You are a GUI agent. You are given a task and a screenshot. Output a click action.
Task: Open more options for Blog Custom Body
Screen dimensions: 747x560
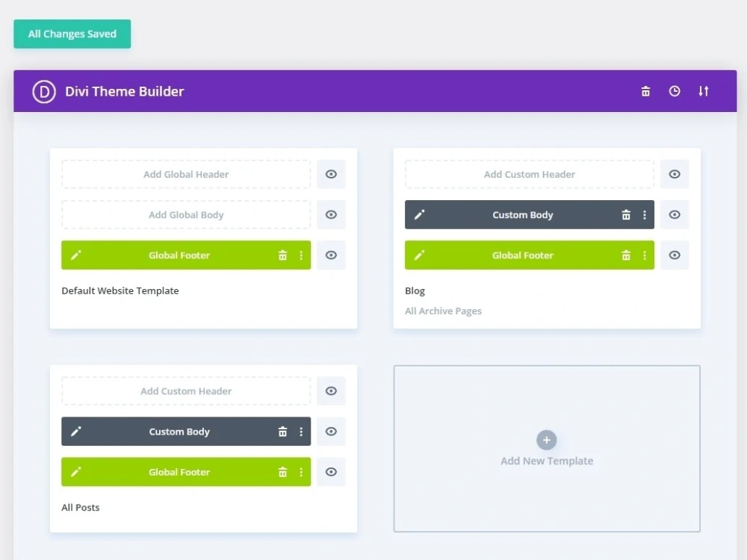(x=645, y=215)
